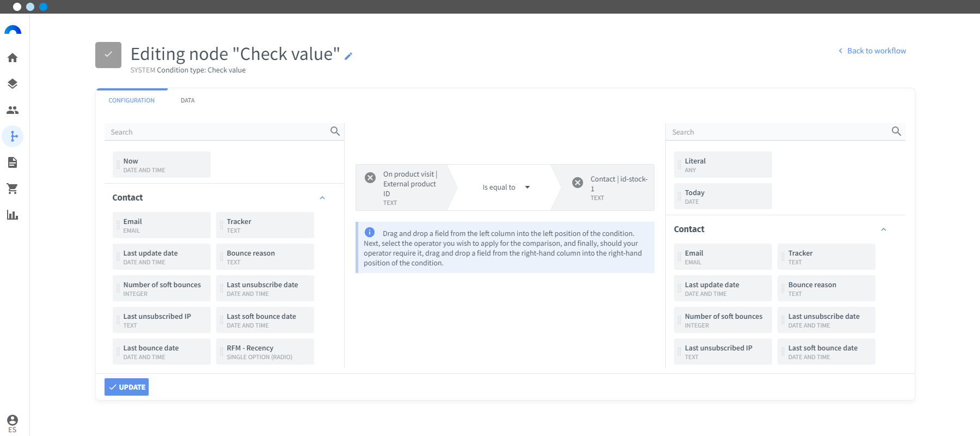This screenshot has width=980, height=436.
Task: Click the pencil icon to rename node
Action: coord(348,56)
